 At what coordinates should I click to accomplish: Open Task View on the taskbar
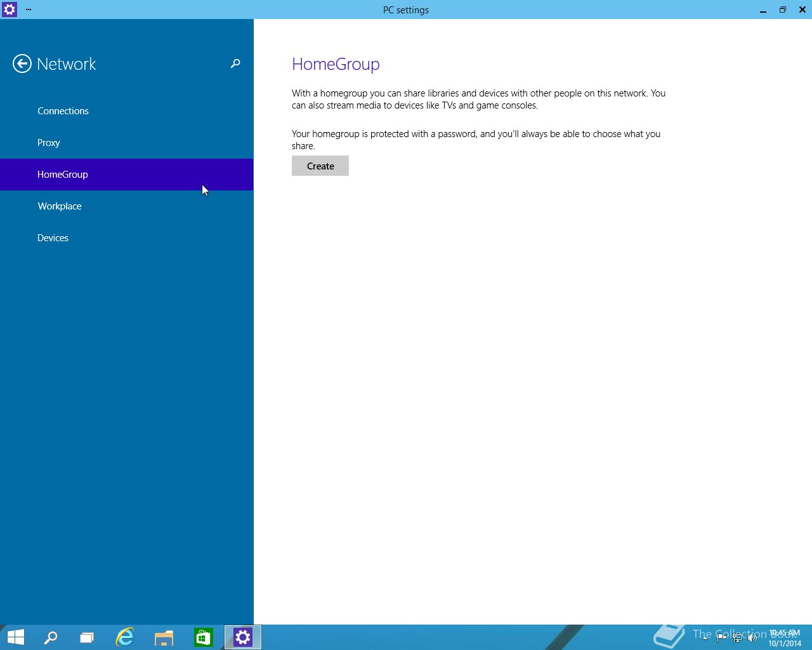coord(87,637)
